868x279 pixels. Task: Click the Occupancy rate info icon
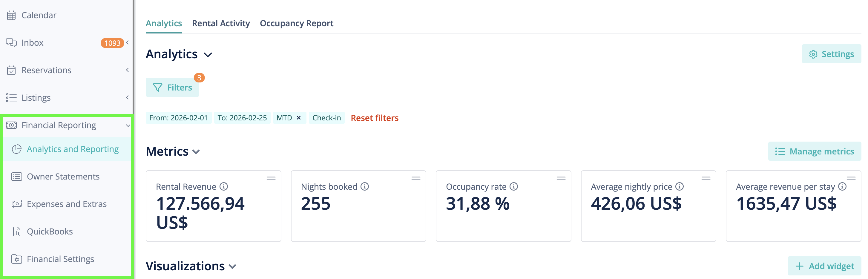tap(513, 186)
